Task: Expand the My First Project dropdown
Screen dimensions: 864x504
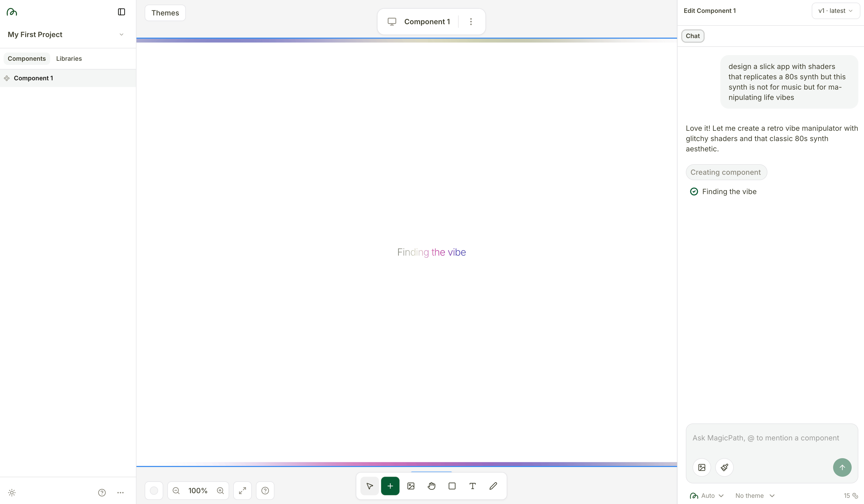Action: [121, 35]
